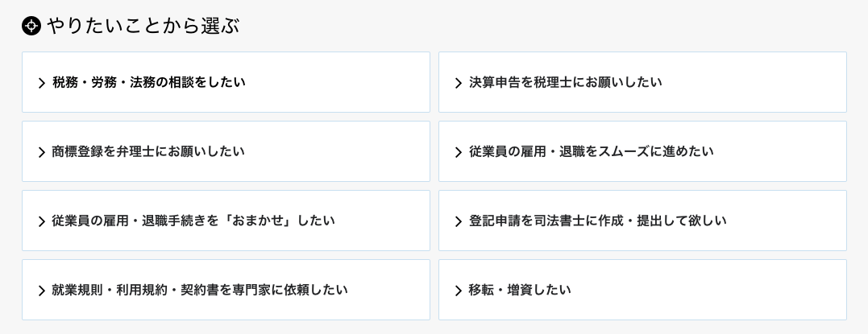Click the crosshair icon beside やりたいことから選ぶ
868x334 pixels.
pos(31,27)
